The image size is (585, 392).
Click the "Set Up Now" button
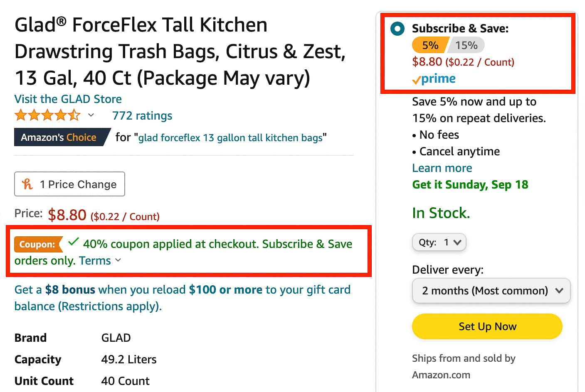tap(486, 326)
